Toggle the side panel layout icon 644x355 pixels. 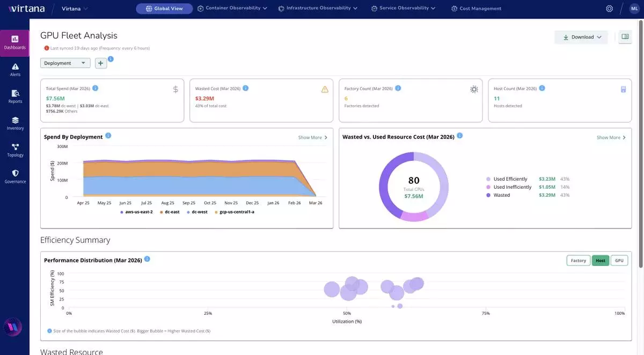tap(625, 37)
